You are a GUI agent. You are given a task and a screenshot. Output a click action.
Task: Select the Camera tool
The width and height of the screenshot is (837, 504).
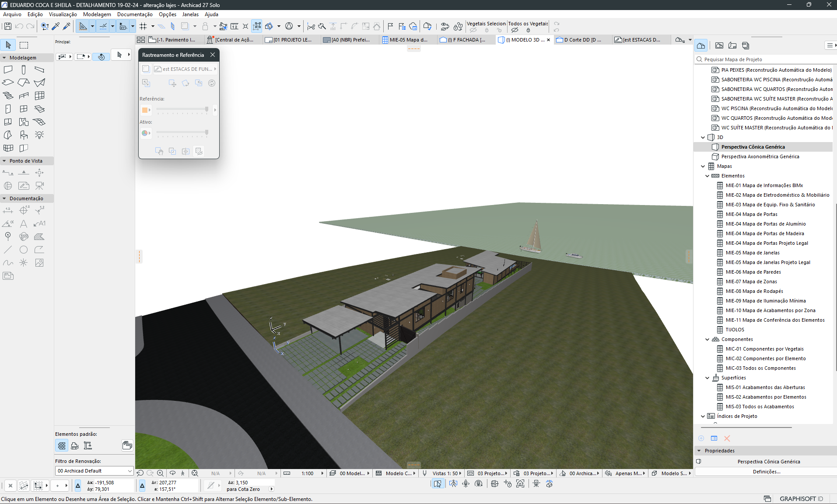pos(39,186)
